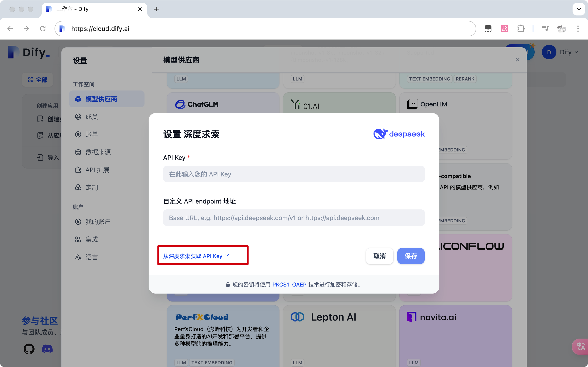Open the 成员 members section
This screenshot has height=367, width=588.
[92, 116]
